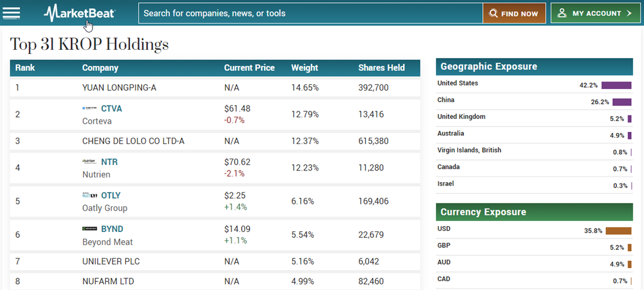Sort by the Current Price column header
The width and height of the screenshot is (644, 290).
pos(249,67)
